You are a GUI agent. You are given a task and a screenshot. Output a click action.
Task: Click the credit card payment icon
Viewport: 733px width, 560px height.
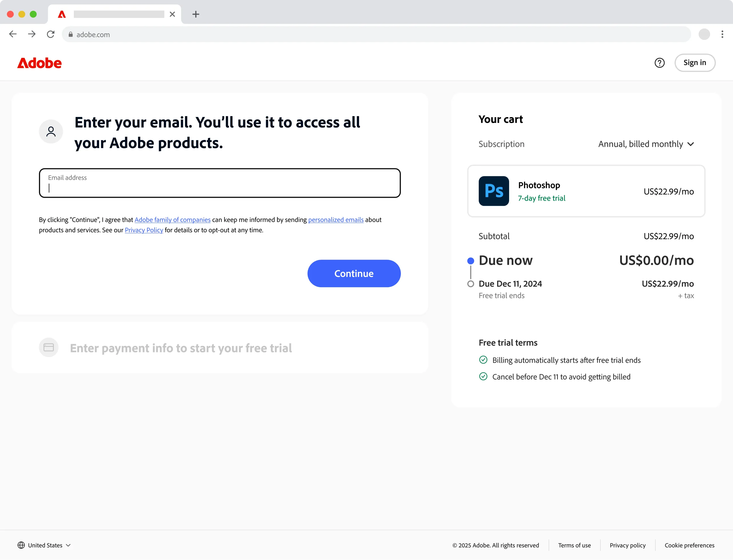(49, 347)
